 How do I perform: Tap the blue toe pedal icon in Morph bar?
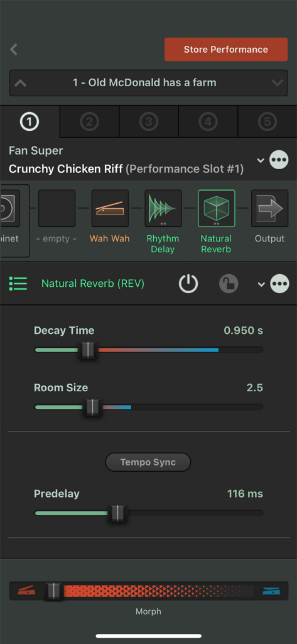click(x=271, y=591)
